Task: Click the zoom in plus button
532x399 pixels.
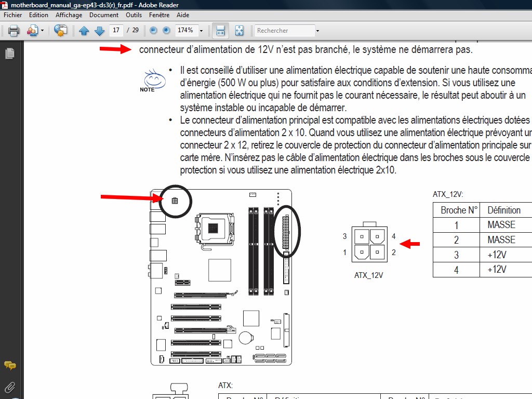Action: pos(166,31)
